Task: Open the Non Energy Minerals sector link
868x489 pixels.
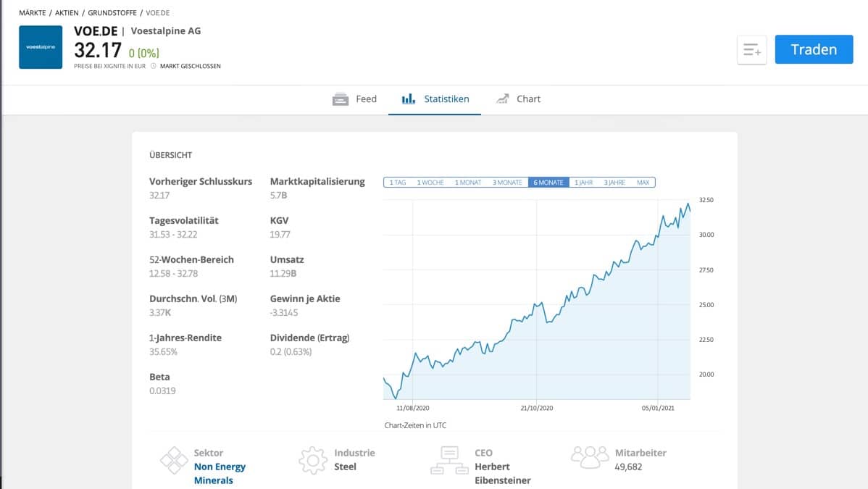Action: [220, 474]
